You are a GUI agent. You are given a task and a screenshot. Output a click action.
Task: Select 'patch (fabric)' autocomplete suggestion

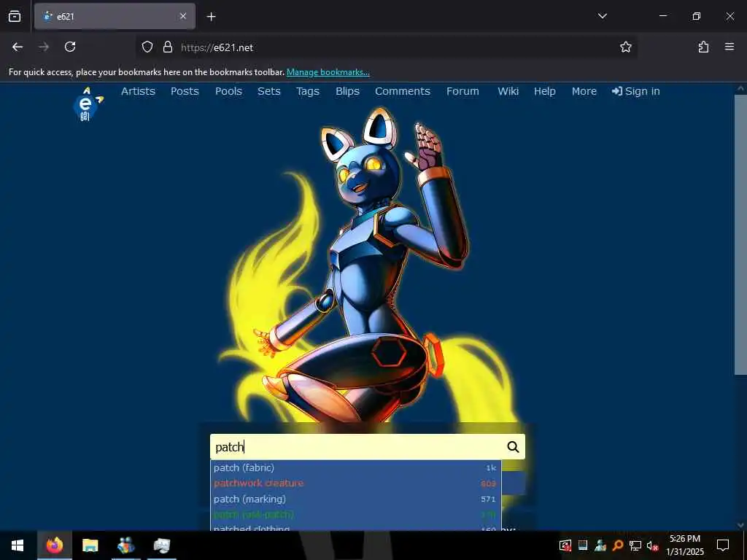tap(355, 467)
